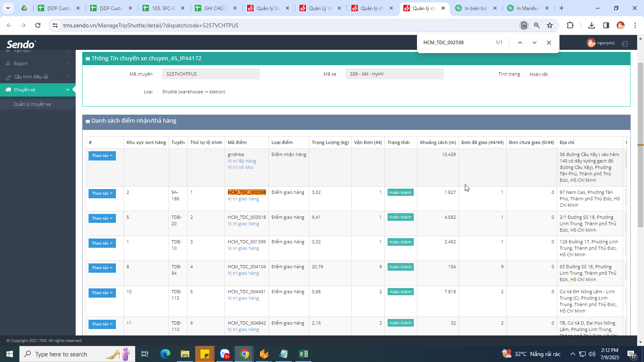Show hidden system tray icons
The image size is (644, 362).
click(x=572, y=354)
